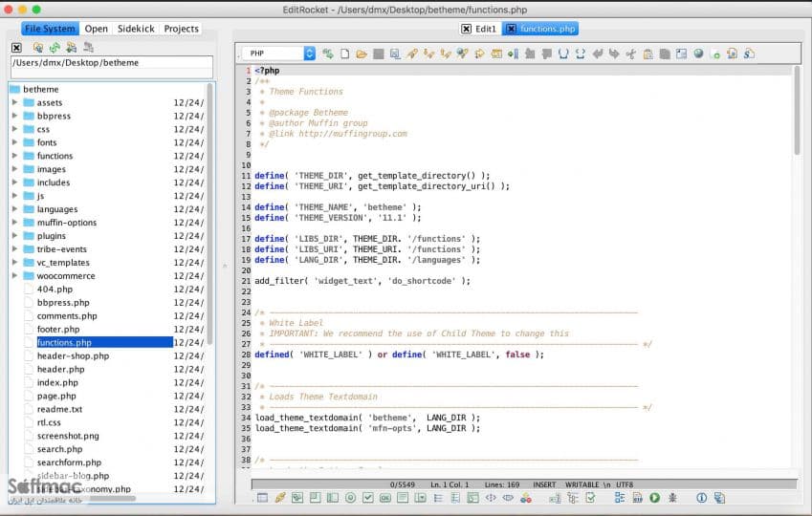Image resolution: width=812 pixels, height=516 pixels.
Task: Switch to the Projects tab
Action: point(182,29)
